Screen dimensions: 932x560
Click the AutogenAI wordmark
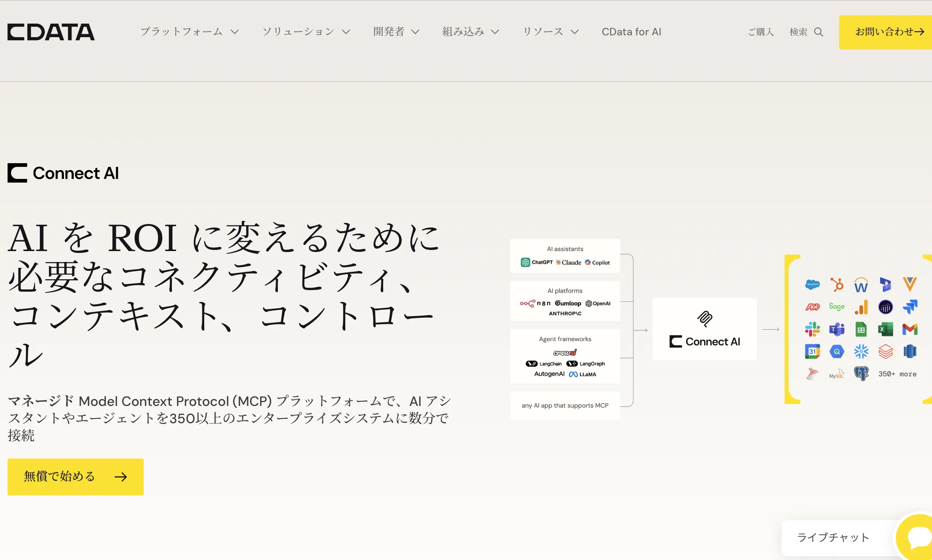pyautogui.click(x=549, y=374)
